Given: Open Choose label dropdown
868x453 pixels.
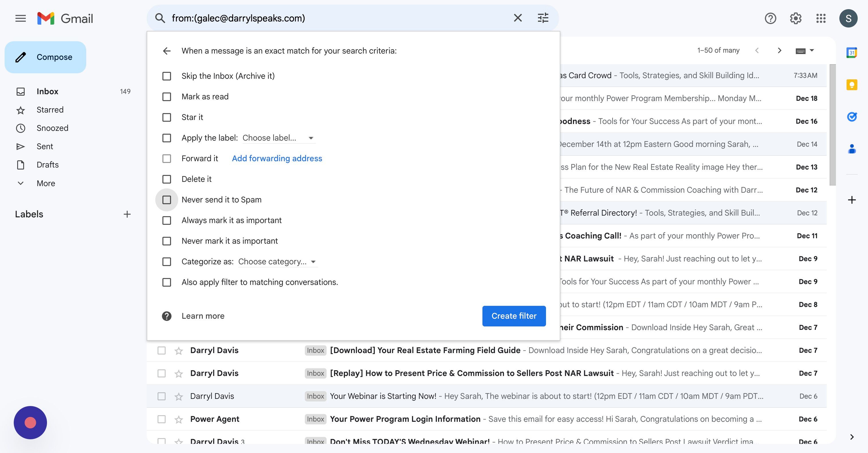Looking at the screenshot, I should click(x=278, y=138).
